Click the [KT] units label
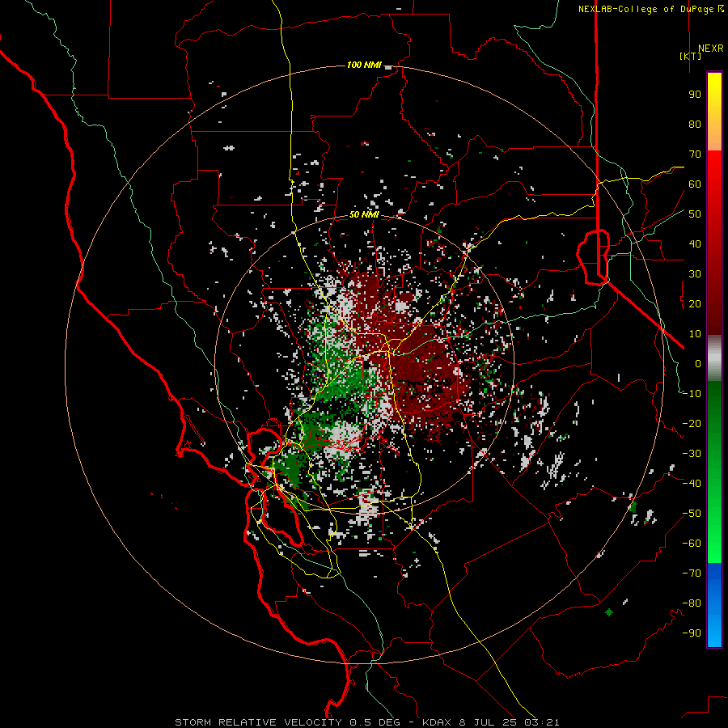The height and width of the screenshot is (728, 728). (690, 56)
